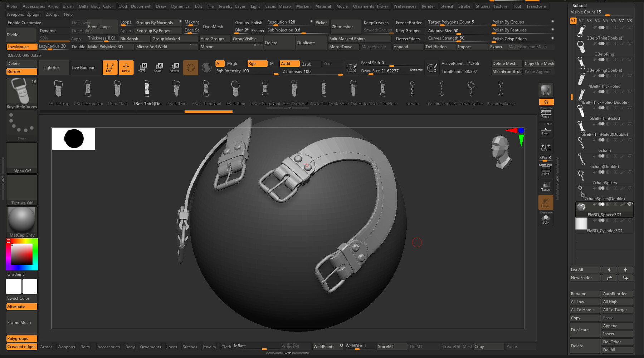This screenshot has height=358, width=644.
Task: Select the 0Belt-Strap brush mesh
Action: pyautogui.click(x=59, y=93)
